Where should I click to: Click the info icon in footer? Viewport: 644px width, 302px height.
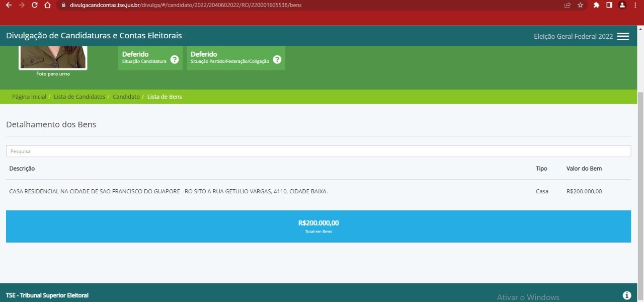626,295
